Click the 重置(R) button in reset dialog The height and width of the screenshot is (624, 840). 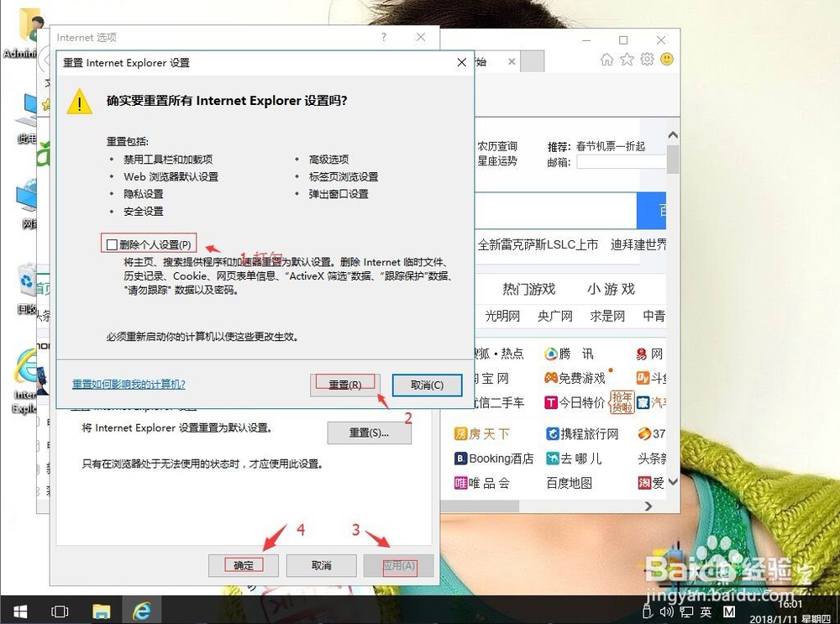345,385
